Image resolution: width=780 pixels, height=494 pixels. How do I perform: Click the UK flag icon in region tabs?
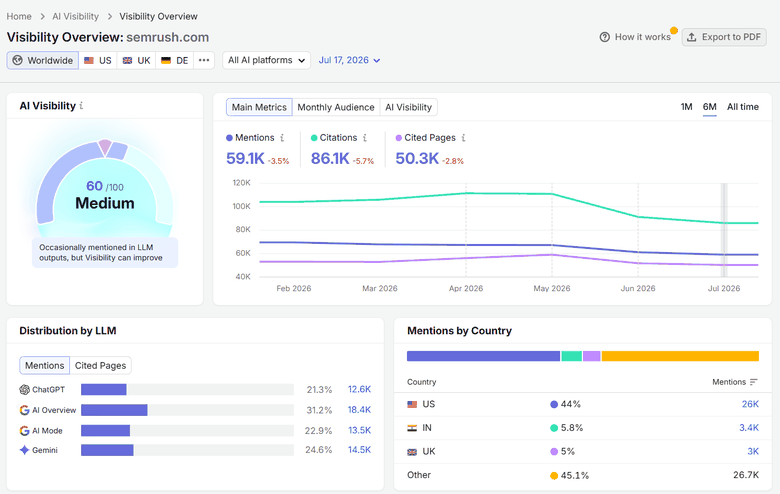[x=127, y=60]
